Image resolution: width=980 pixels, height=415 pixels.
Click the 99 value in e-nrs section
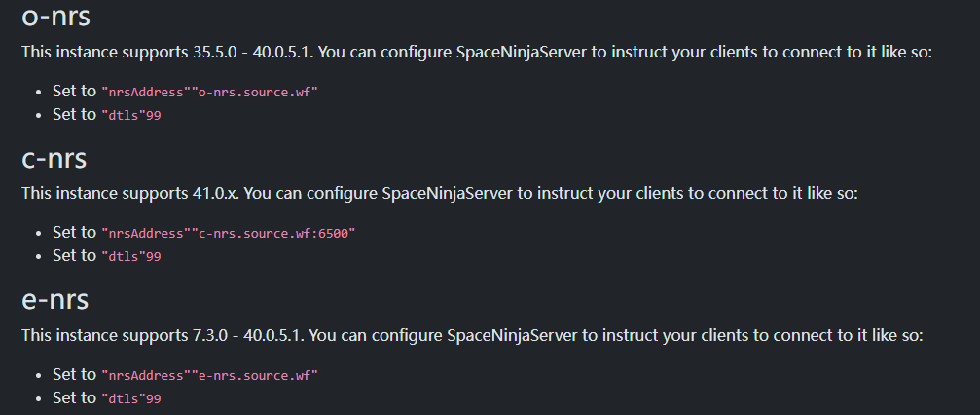[153, 398]
